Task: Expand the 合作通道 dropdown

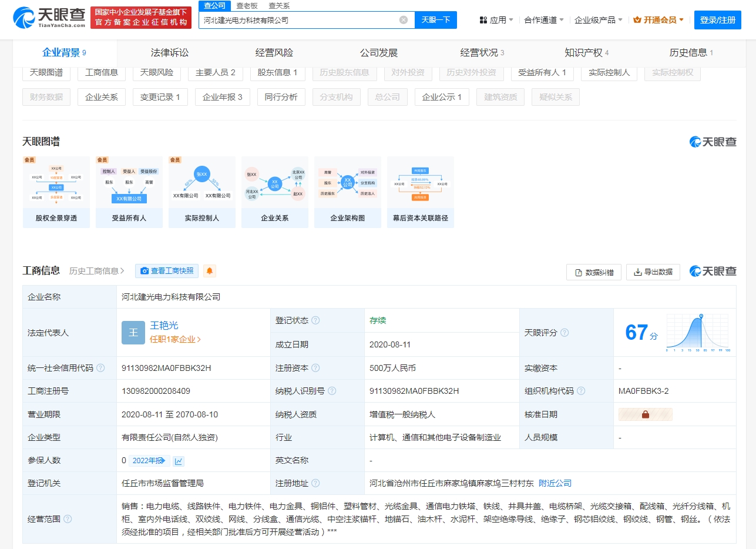Action: 544,20
